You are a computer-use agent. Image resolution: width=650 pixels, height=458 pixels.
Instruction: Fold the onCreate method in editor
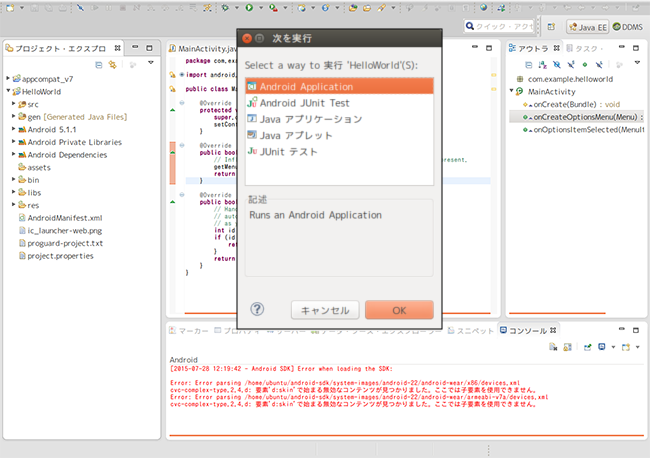(182, 103)
